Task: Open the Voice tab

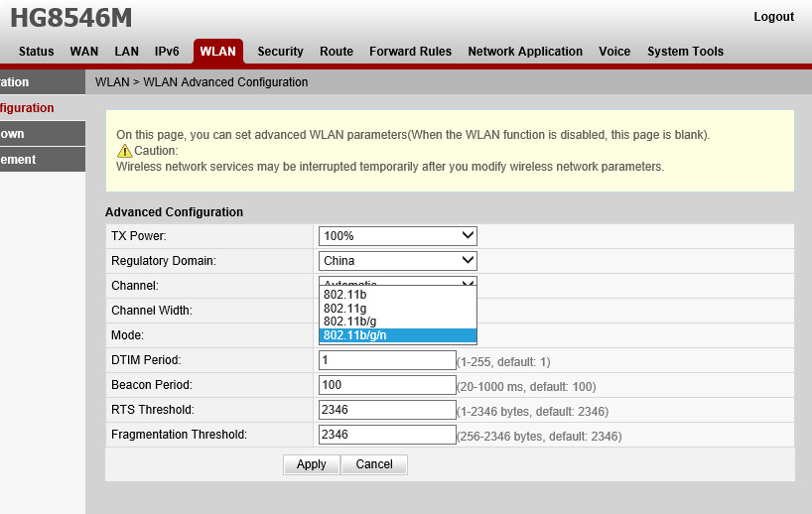Action: (x=614, y=52)
